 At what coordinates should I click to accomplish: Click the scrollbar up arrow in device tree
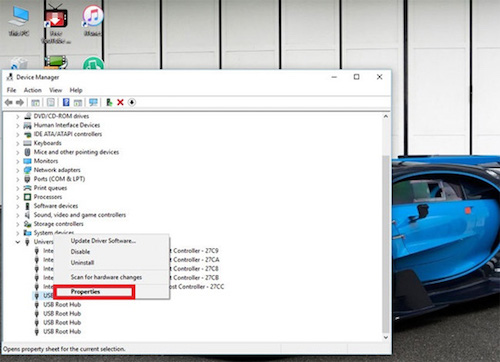tap(386, 116)
